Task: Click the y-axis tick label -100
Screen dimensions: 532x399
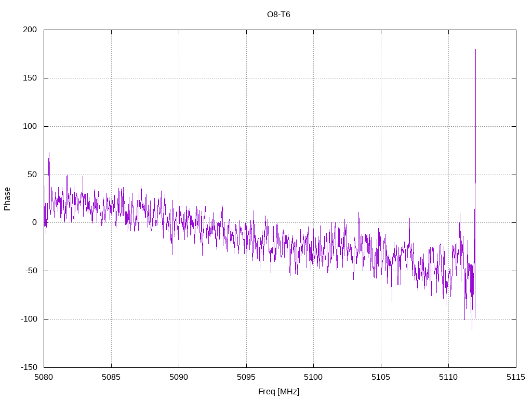Action: pos(29,319)
